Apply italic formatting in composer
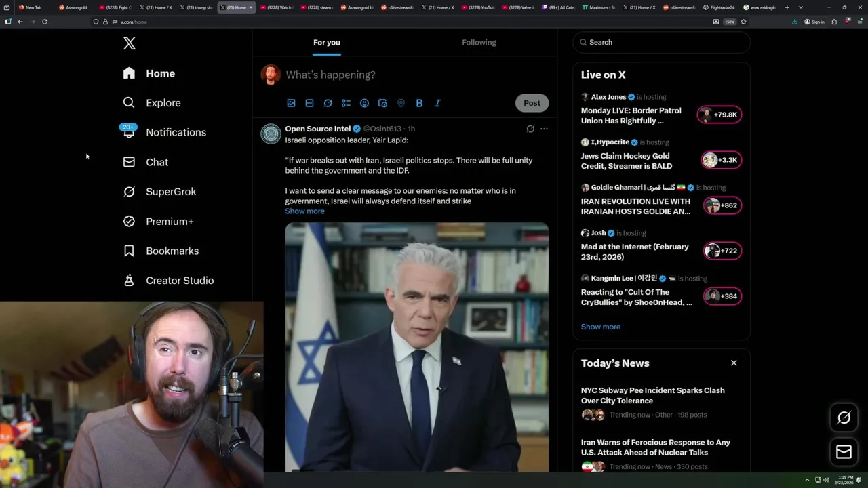The image size is (868, 488). [437, 103]
